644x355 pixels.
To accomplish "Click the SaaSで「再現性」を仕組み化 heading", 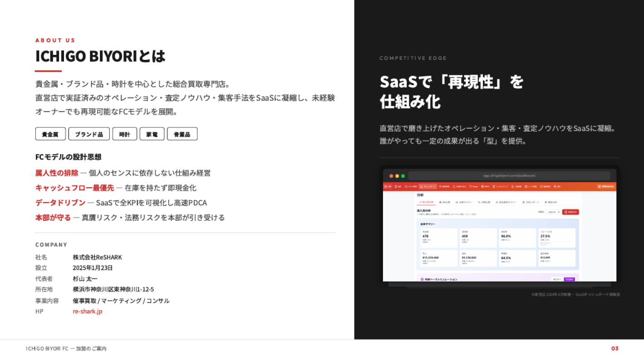I will click(452, 92).
